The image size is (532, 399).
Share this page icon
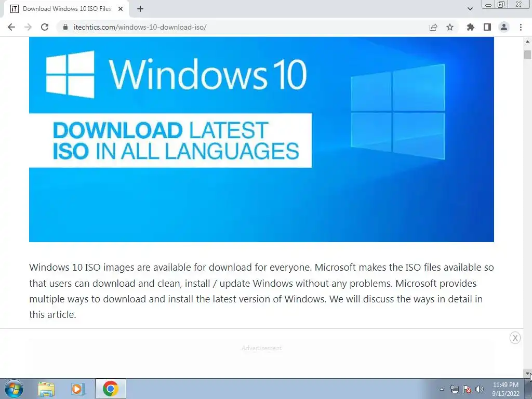[x=433, y=27]
